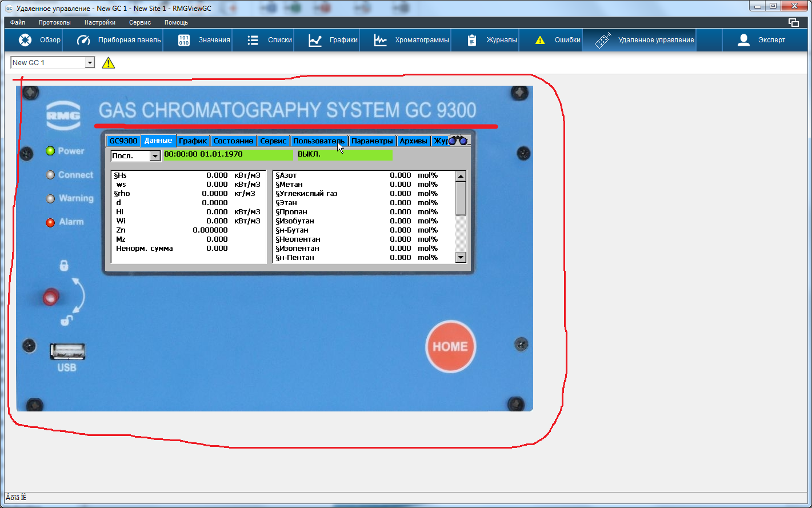Click the Графики line chart icon
This screenshot has width=812, height=508.
[x=315, y=40]
